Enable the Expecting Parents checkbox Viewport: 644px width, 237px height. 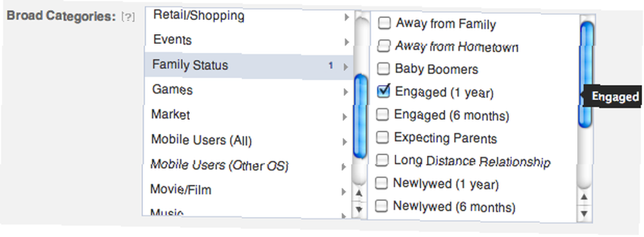383,138
